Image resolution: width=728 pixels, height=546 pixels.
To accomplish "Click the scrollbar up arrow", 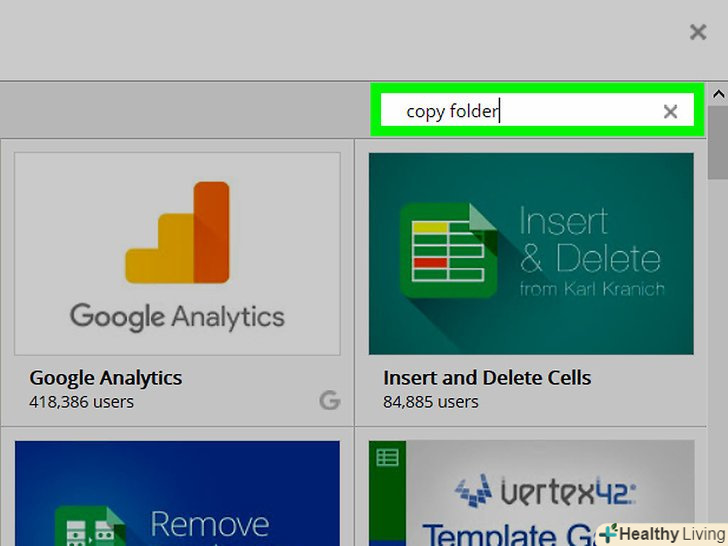I will [718, 95].
